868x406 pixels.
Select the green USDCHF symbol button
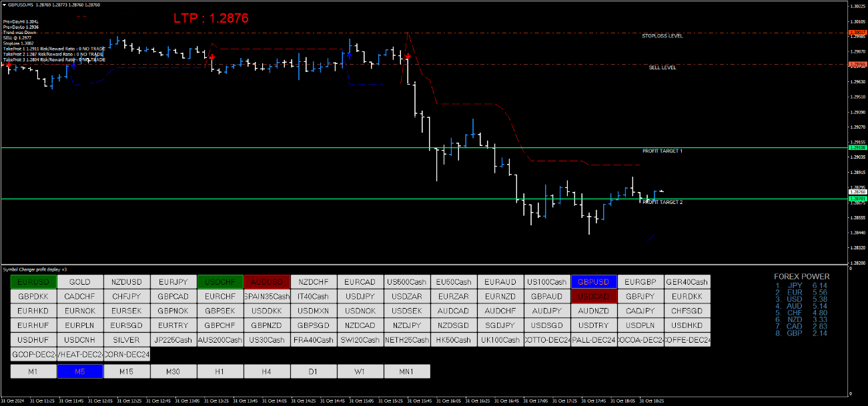220,282
